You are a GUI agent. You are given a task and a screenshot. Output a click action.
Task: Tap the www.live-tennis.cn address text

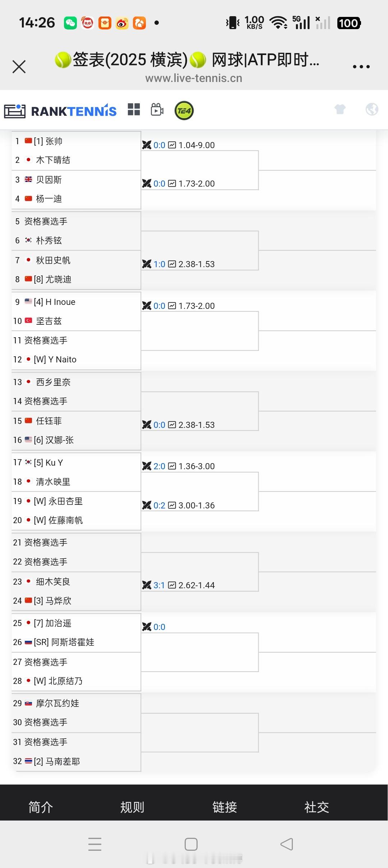(x=194, y=78)
